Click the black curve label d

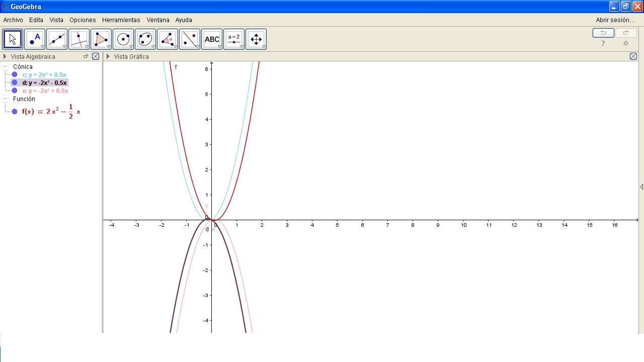tap(207, 229)
